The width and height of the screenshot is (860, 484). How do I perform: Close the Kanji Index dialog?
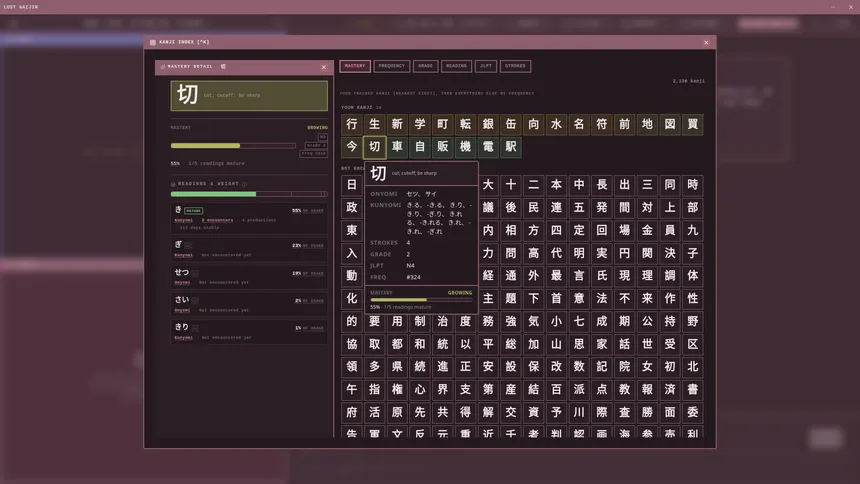[x=706, y=42]
